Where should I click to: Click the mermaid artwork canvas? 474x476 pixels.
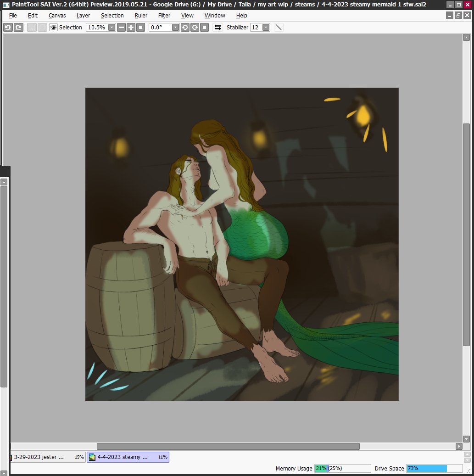coord(242,244)
